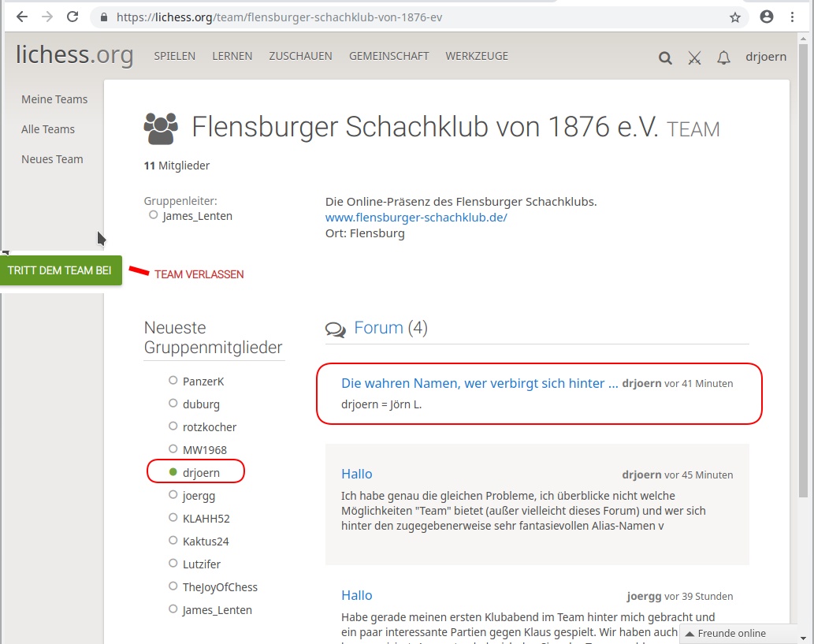Open the WERKZEUGE menu
The width and height of the screenshot is (814, 644).
[x=477, y=56]
